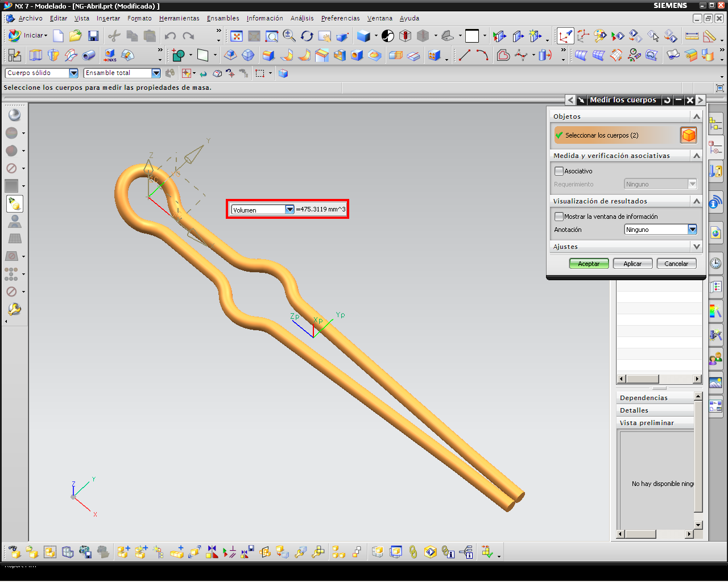
Task: Click the ruler measure distance icon
Action: coord(692,36)
